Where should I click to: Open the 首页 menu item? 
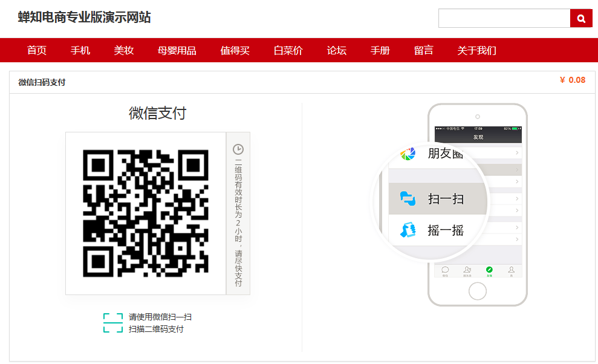pyautogui.click(x=37, y=50)
